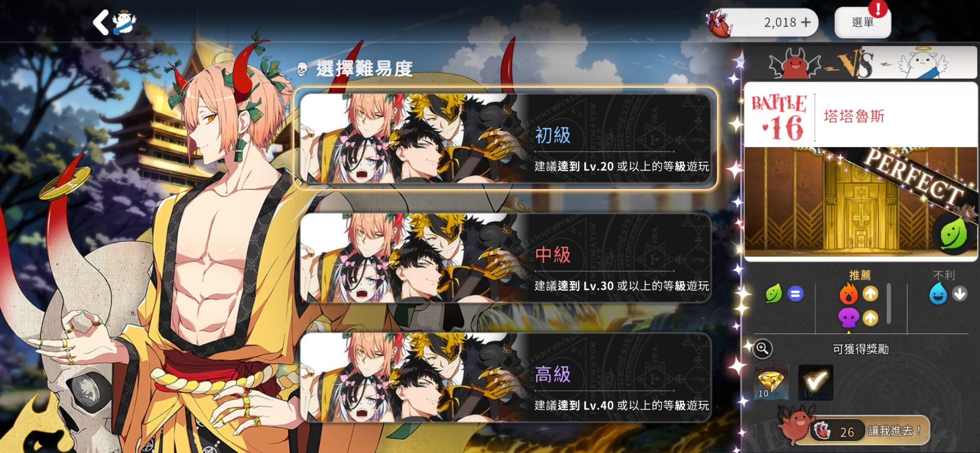This screenshot has width=980, height=453.
Task: Open reward details with the magnifier icon
Action: click(763, 349)
